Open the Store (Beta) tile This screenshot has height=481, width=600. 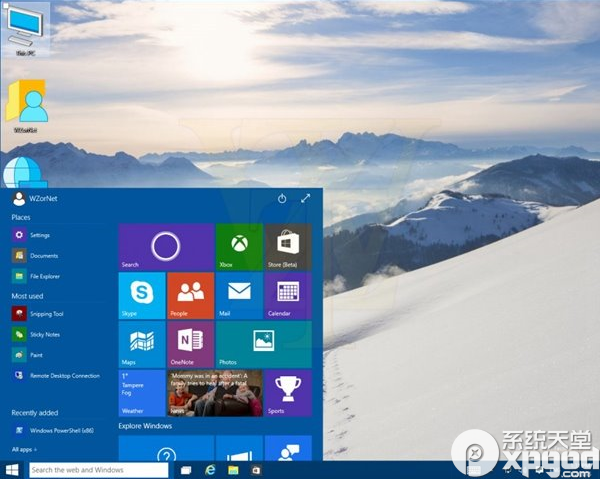288,247
